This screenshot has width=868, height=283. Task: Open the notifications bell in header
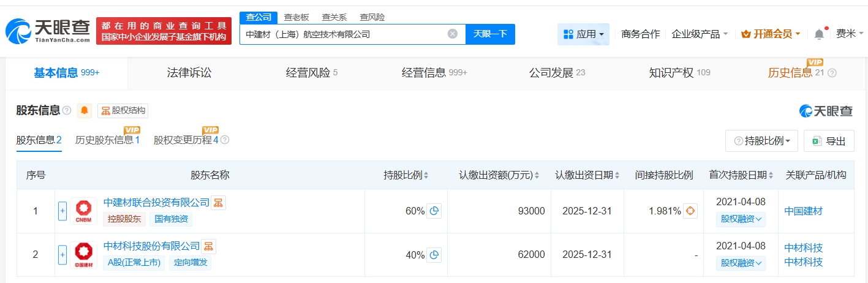pos(819,34)
